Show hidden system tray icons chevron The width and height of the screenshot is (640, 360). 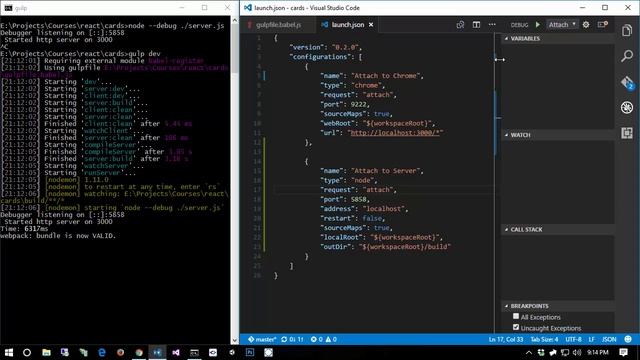[x=529, y=352]
